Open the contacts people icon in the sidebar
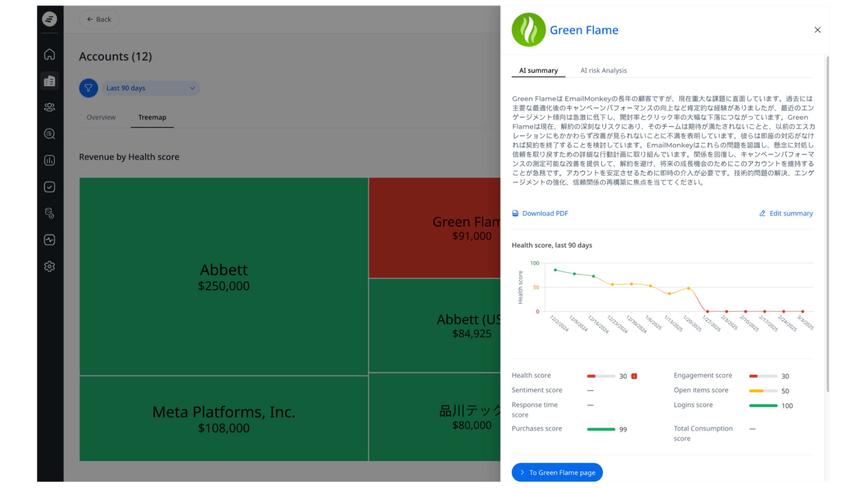The width and height of the screenshot is (868, 488). click(x=49, y=107)
